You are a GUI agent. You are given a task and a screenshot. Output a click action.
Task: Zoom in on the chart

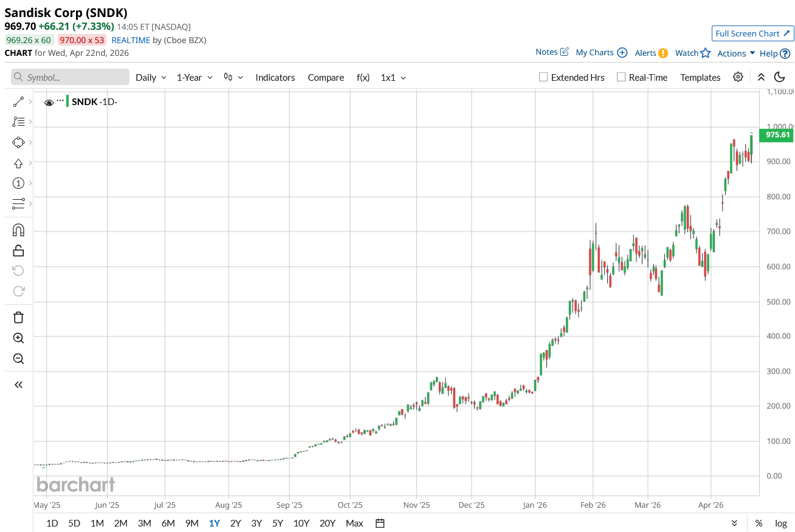coord(18,338)
